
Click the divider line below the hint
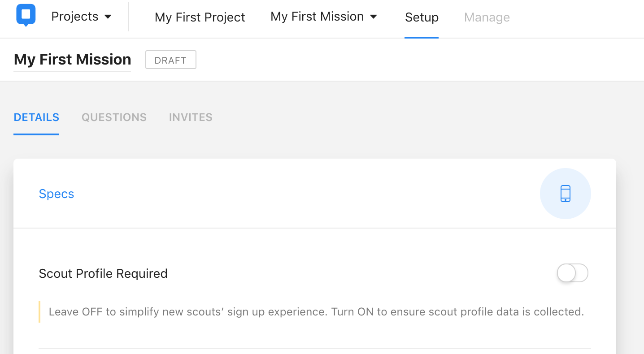315,348
